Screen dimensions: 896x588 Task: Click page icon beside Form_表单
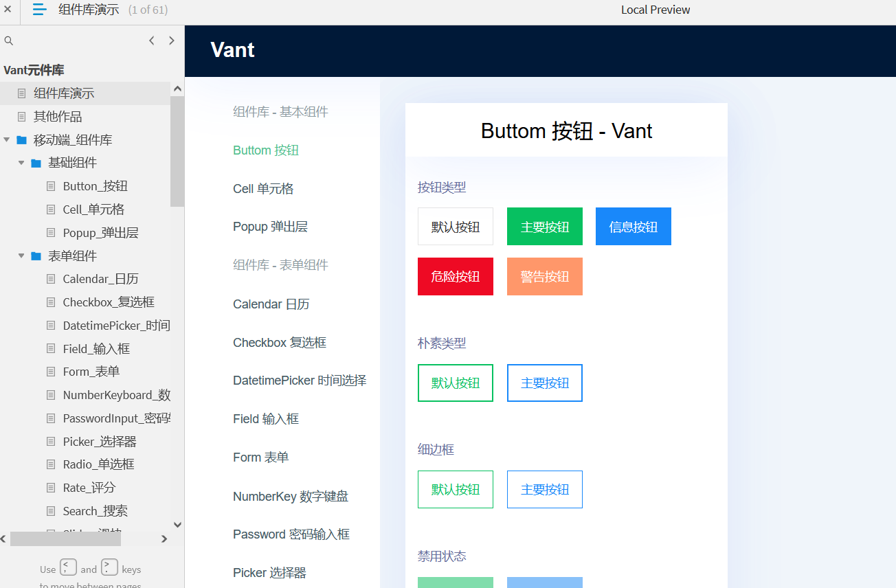tap(51, 372)
